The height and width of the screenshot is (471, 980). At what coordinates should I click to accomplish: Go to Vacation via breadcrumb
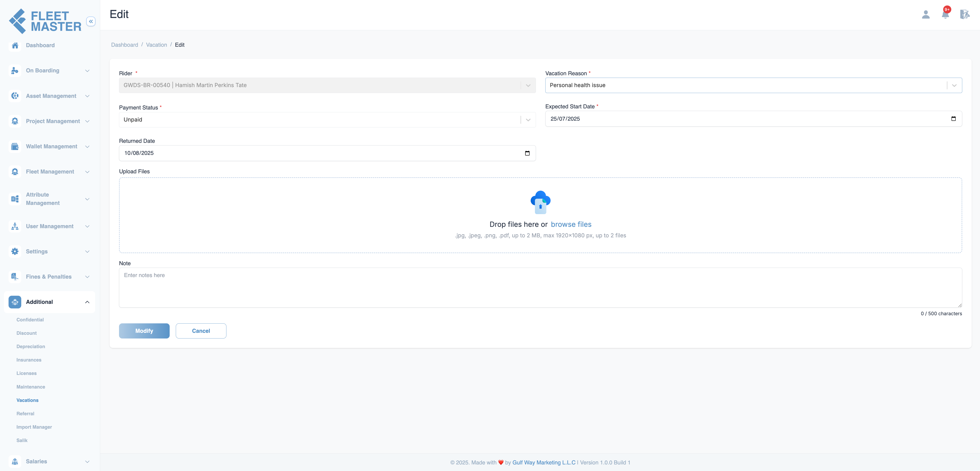156,45
